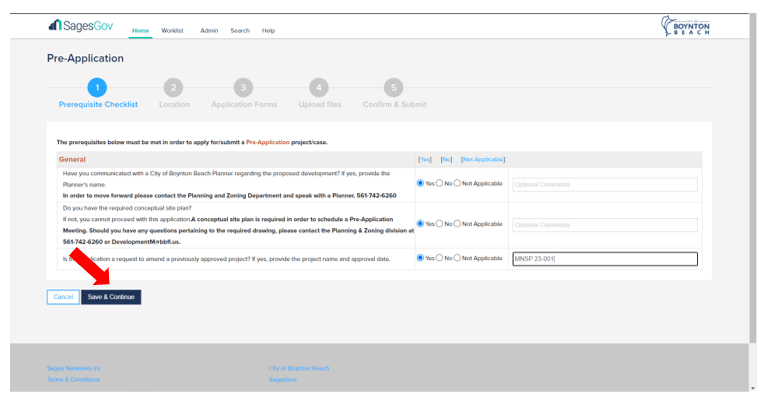Click comments field containing MNSP 23-001
This screenshot has height=408, width=766.
pos(603,259)
